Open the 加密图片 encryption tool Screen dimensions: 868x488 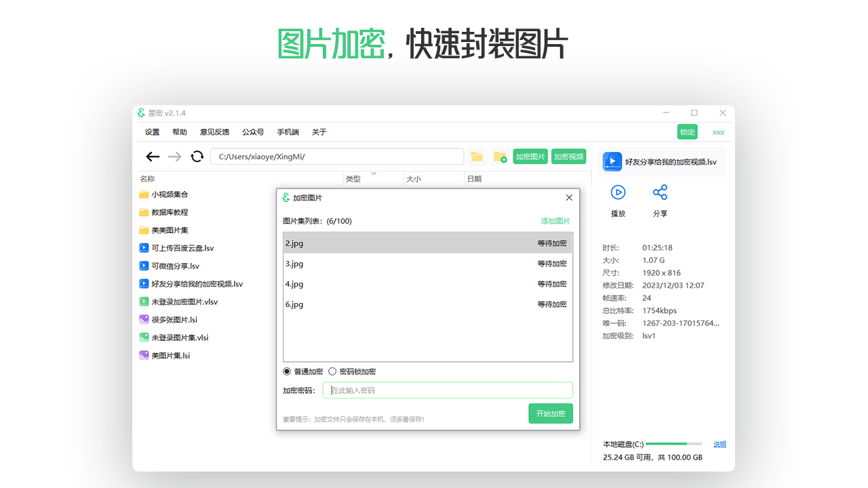[530, 156]
